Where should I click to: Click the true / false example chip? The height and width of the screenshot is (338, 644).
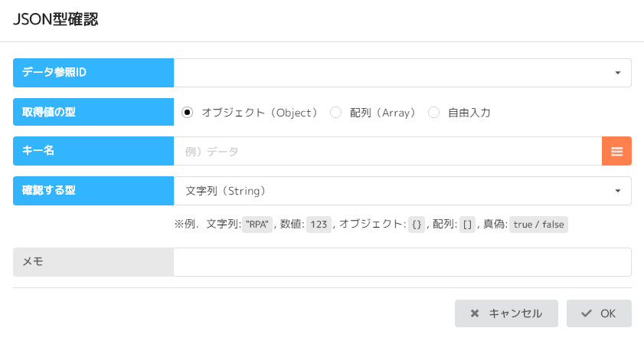538,225
